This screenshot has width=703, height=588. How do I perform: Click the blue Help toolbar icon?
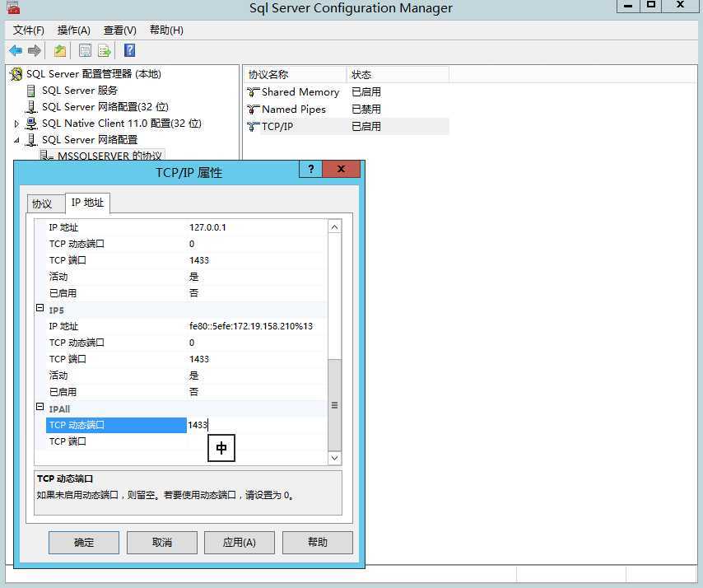[x=129, y=50]
